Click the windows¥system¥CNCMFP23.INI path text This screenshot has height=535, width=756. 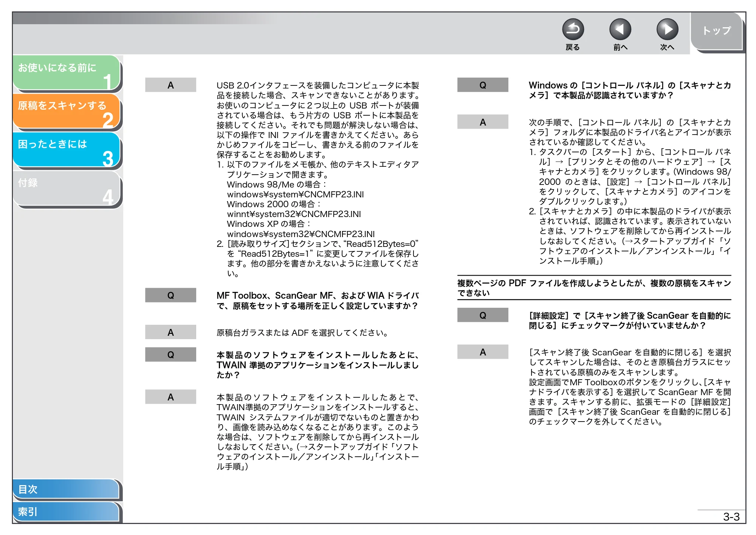coord(295,194)
